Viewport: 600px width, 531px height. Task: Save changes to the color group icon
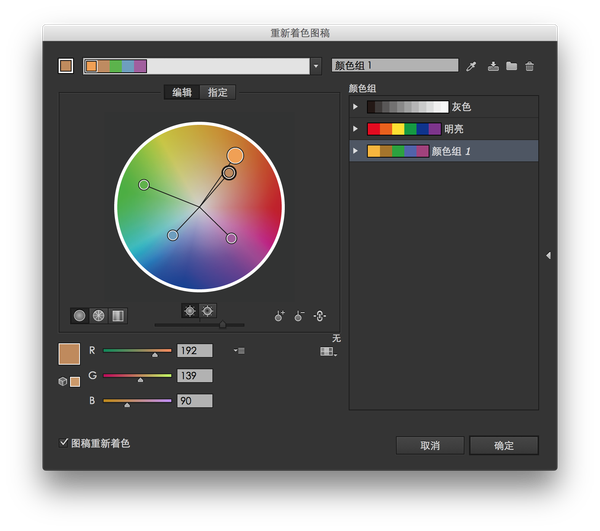coord(493,66)
